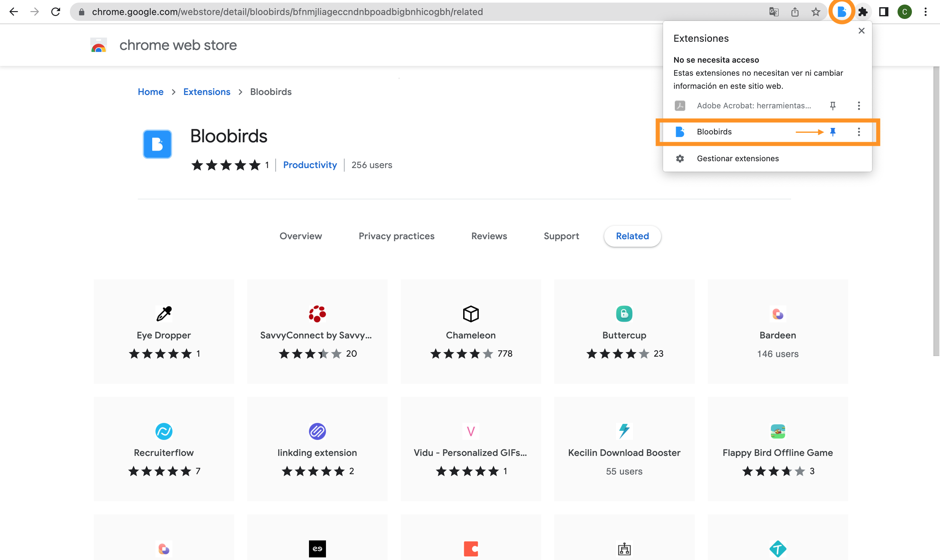This screenshot has height=560, width=940.
Task: Click the share page icon
Action: click(795, 12)
